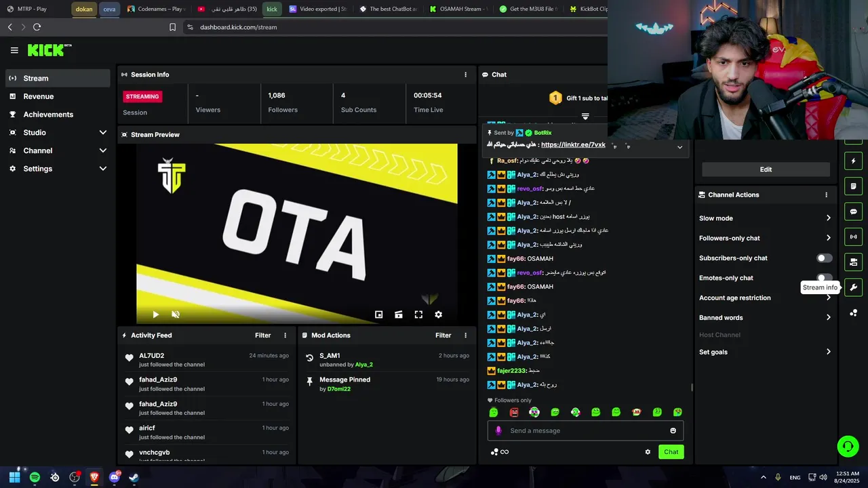Open Steam from the taskbar
The width and height of the screenshot is (868, 488).
(134, 477)
